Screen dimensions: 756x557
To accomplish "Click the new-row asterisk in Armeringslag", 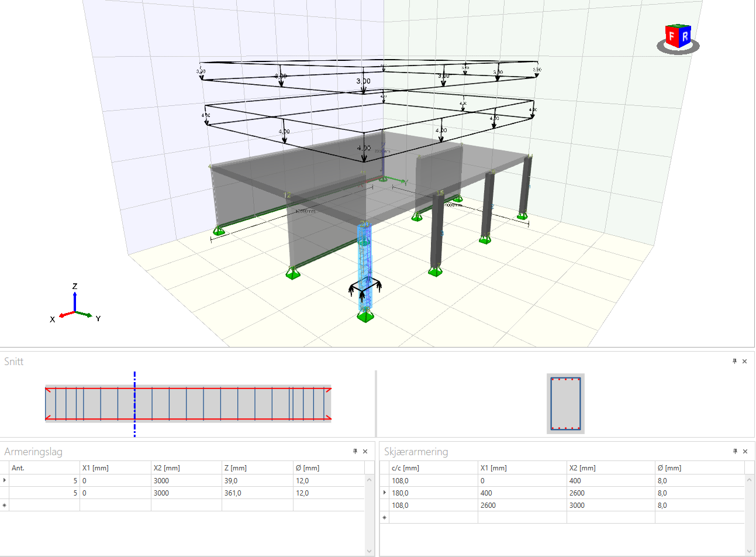I will [5, 505].
